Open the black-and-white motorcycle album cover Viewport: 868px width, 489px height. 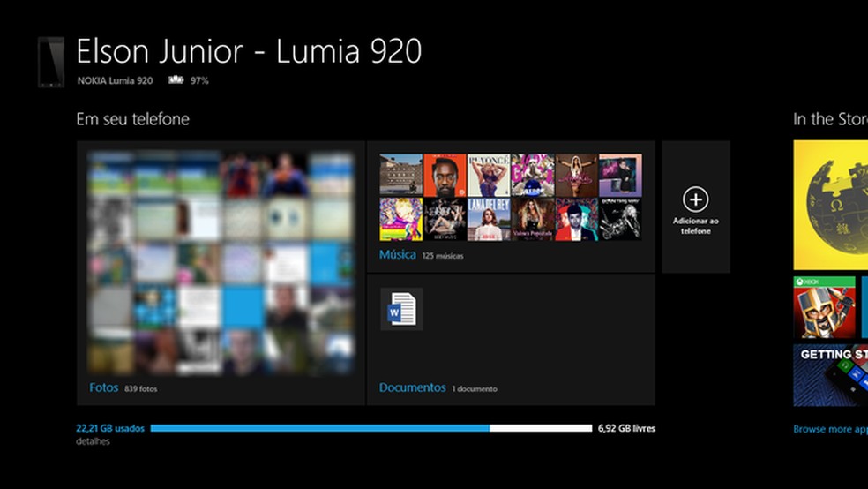click(620, 219)
